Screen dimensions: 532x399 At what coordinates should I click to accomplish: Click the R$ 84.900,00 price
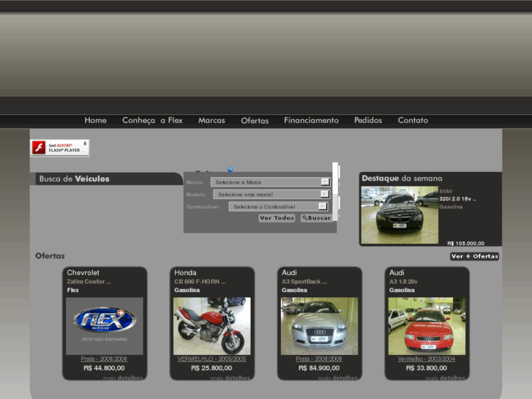pyautogui.click(x=319, y=368)
